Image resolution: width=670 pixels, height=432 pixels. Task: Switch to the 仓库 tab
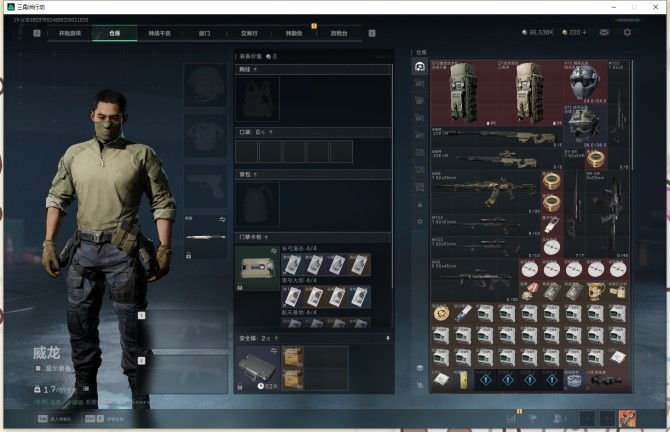(x=115, y=33)
